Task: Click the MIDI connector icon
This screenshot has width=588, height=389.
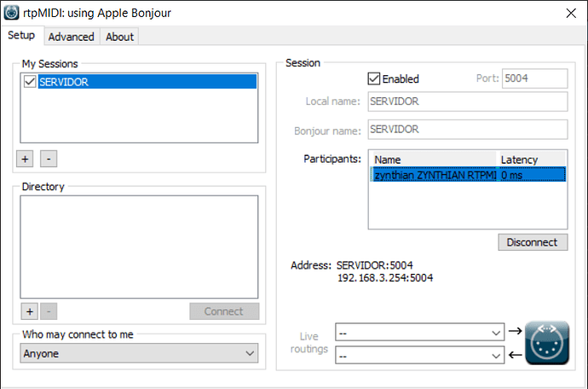Action: 546,342
